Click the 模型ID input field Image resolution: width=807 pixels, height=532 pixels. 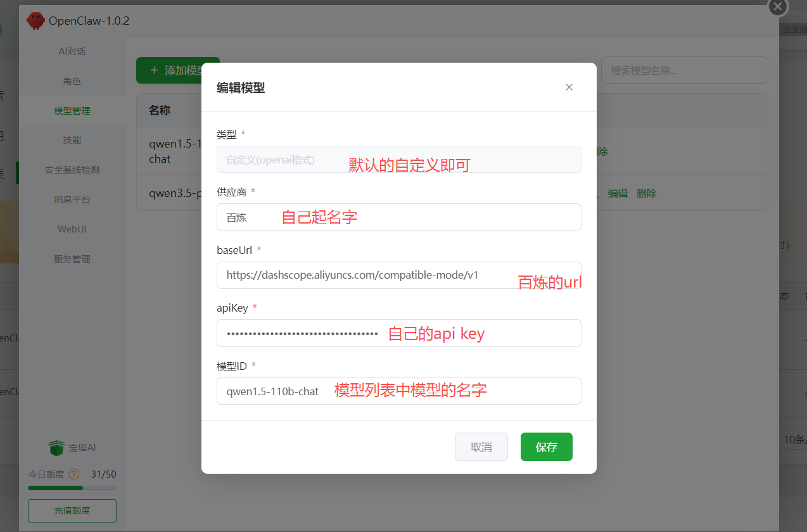(x=399, y=391)
